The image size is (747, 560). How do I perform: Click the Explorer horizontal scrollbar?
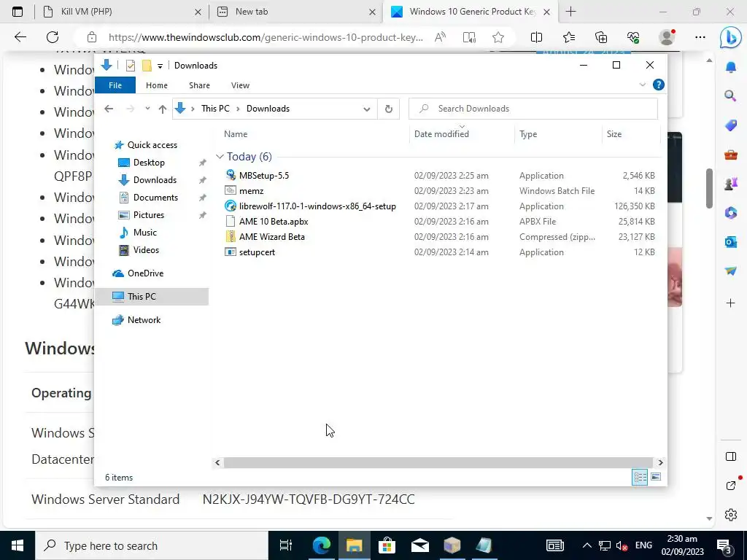click(438, 462)
